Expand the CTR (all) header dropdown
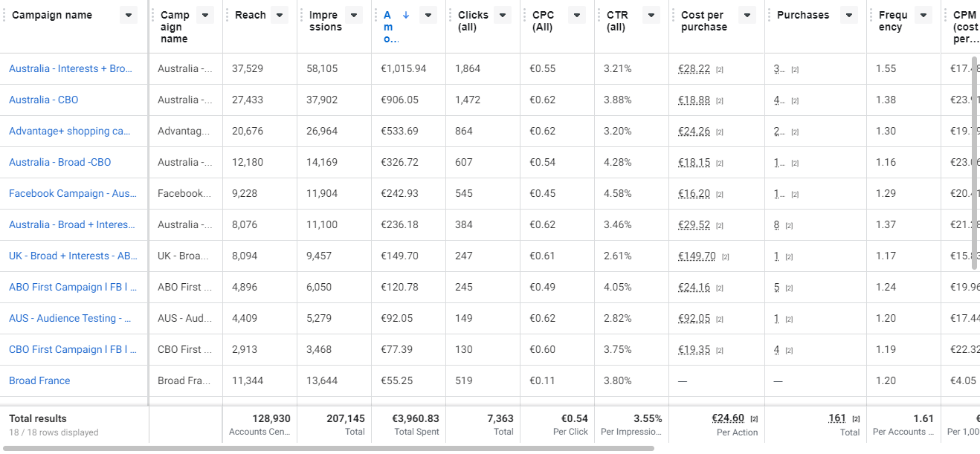980x454 pixels. click(x=651, y=15)
